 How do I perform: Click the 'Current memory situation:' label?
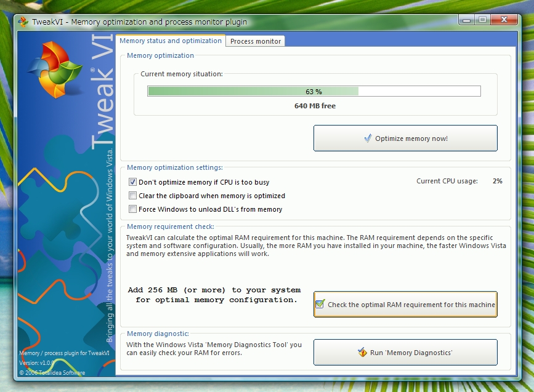click(182, 74)
